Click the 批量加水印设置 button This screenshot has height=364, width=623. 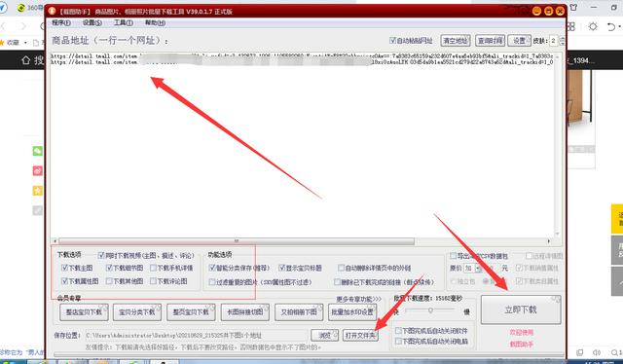352,312
